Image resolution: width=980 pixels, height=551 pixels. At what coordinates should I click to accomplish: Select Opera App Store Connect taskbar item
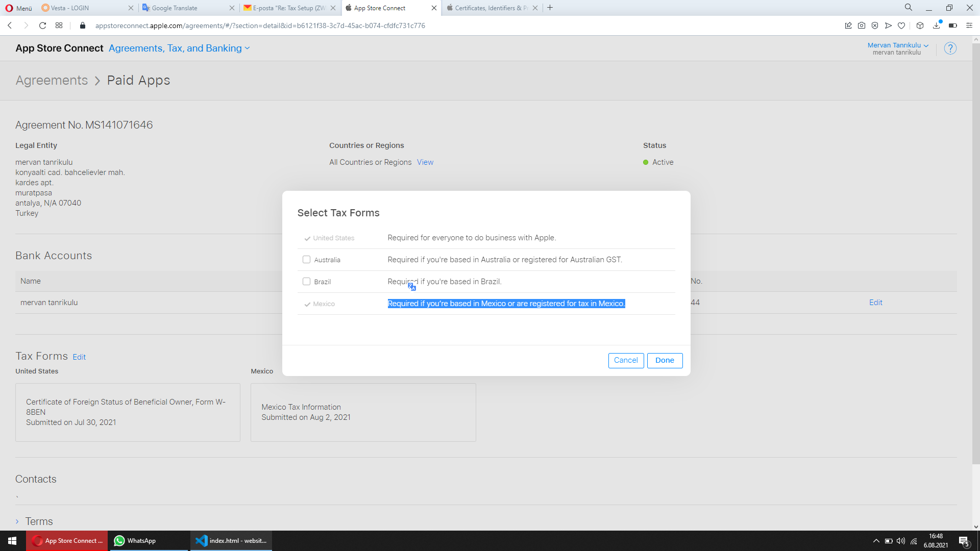point(67,541)
